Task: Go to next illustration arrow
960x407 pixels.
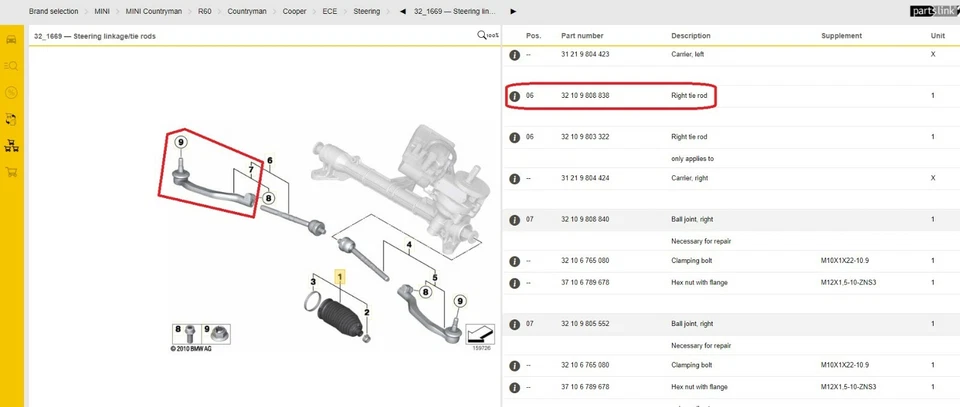Action: click(x=513, y=11)
